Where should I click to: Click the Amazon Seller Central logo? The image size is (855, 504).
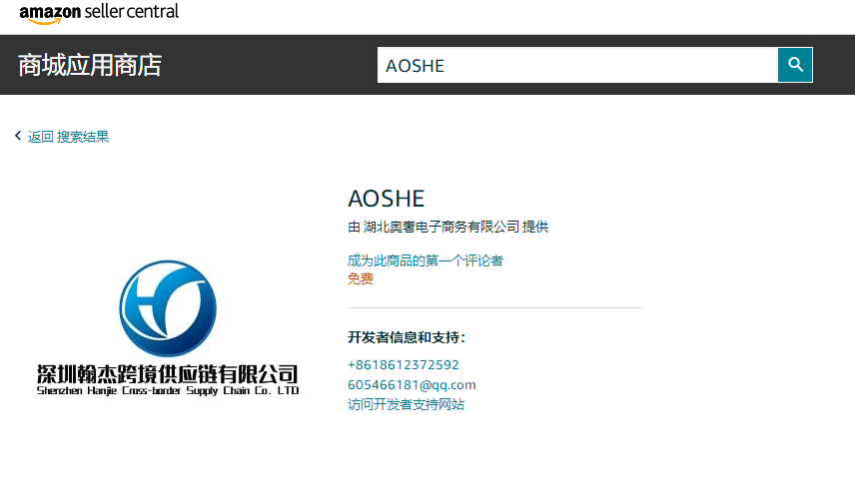99,13
